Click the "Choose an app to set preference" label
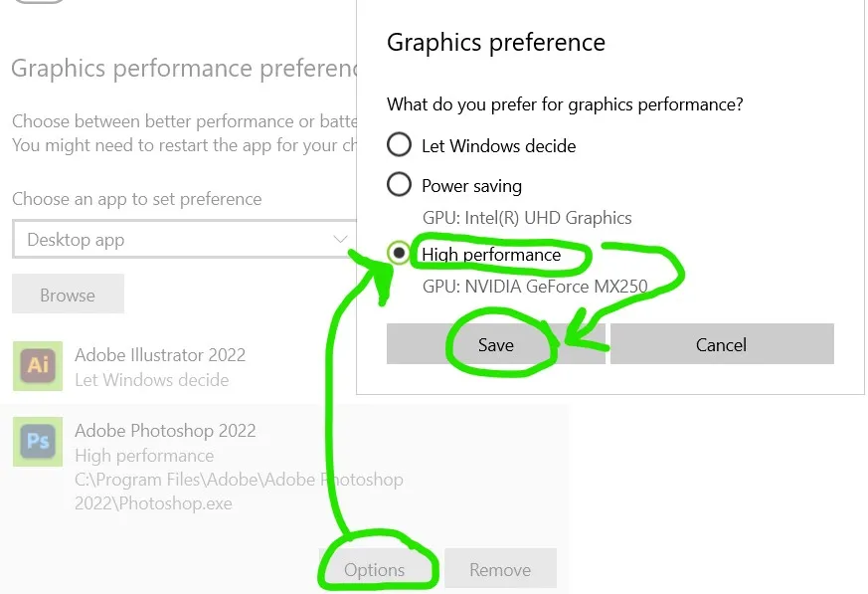Screen dimensions: 868x594 click(x=137, y=199)
